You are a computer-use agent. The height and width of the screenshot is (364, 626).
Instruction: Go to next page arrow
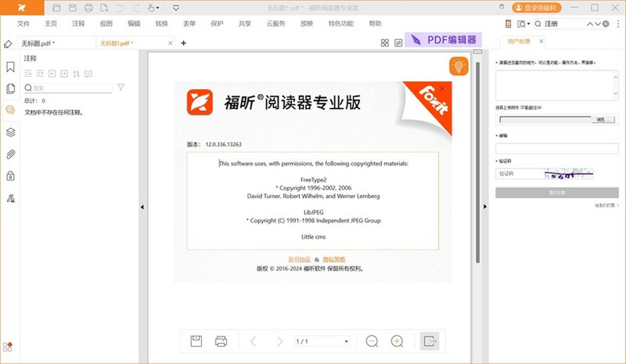click(280, 341)
